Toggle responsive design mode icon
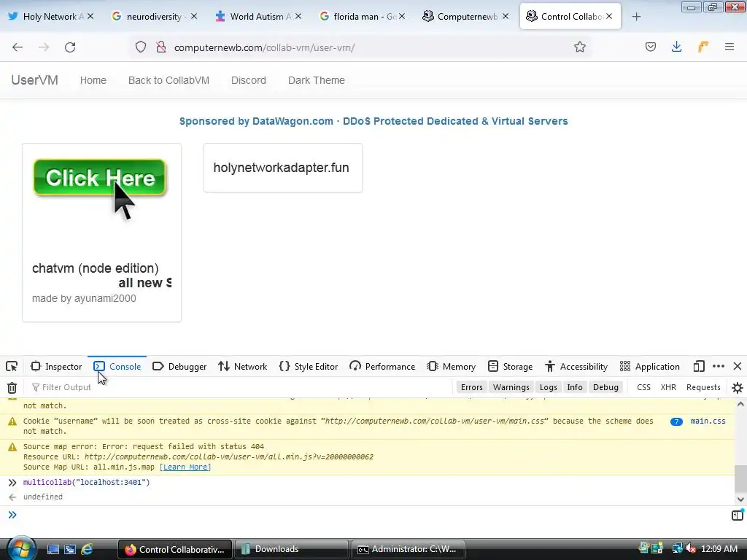Image resolution: width=747 pixels, height=560 pixels. point(698,366)
